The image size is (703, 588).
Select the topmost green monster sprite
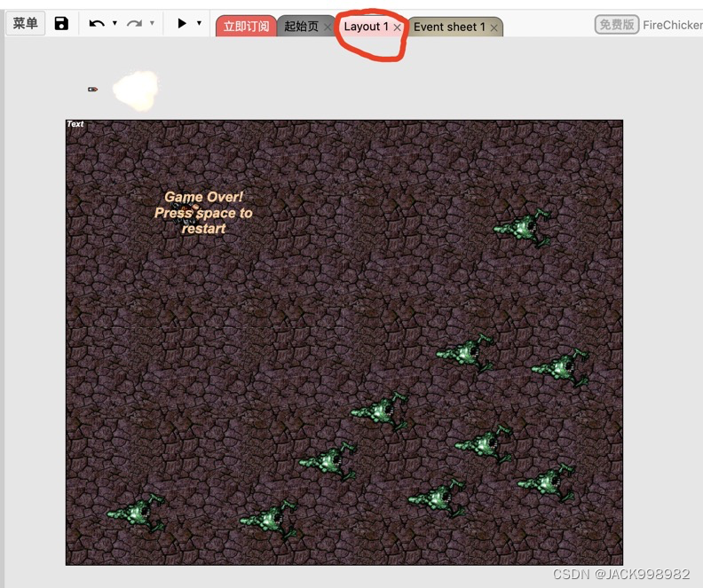tap(523, 229)
